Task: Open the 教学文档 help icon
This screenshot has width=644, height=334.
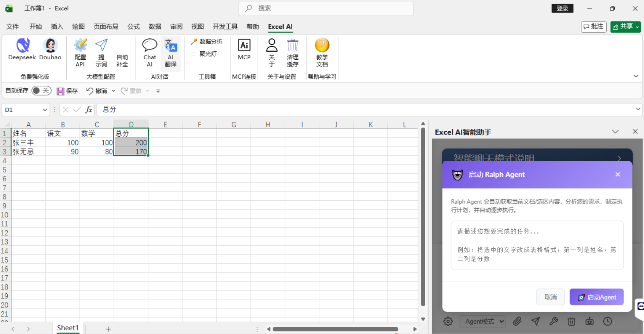Action: coord(322,45)
